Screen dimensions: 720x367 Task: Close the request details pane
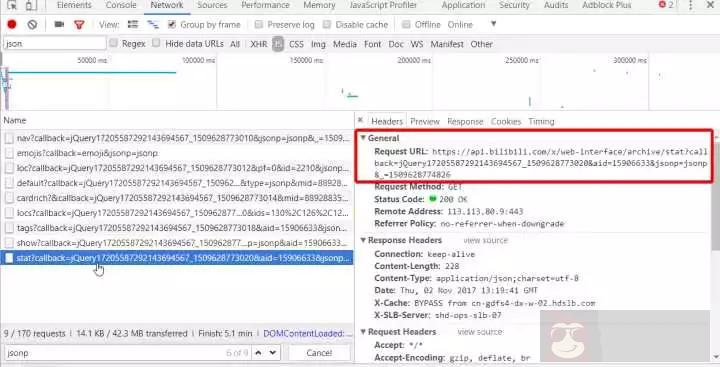coord(360,120)
